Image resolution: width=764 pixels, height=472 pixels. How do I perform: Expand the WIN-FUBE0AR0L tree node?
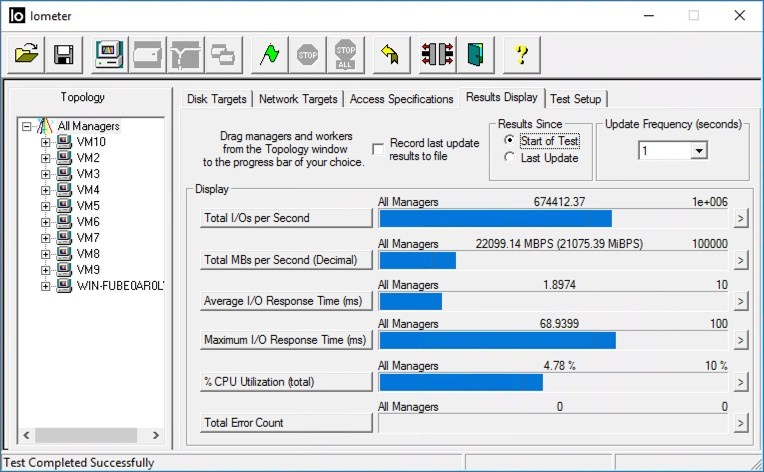[45, 286]
